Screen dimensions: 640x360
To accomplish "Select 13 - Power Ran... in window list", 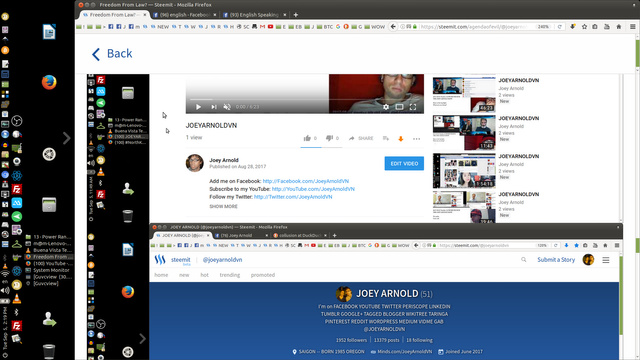I will tap(48, 237).
